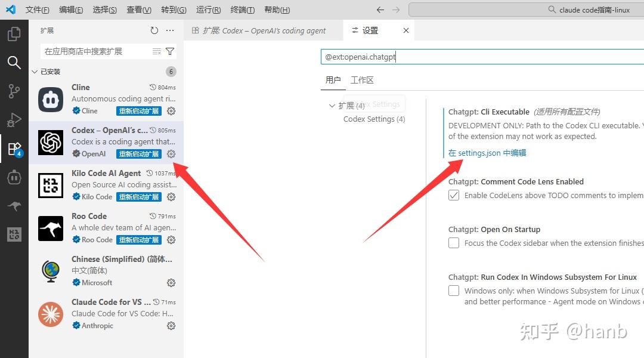Click the Cline extension logo
Screen dimensions: 644x358
pyautogui.click(x=51, y=100)
